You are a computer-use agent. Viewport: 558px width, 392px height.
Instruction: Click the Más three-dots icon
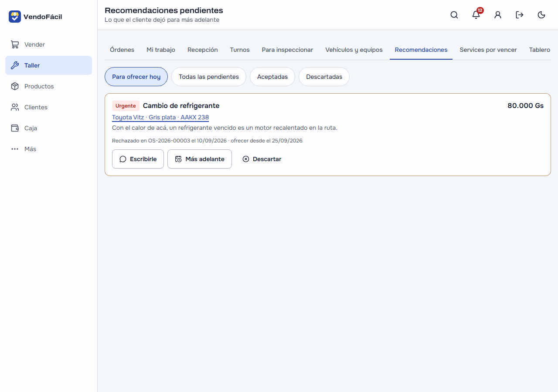(15, 149)
